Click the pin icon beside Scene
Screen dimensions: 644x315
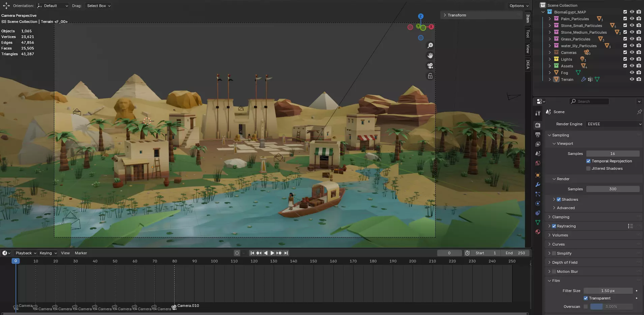[639, 112]
